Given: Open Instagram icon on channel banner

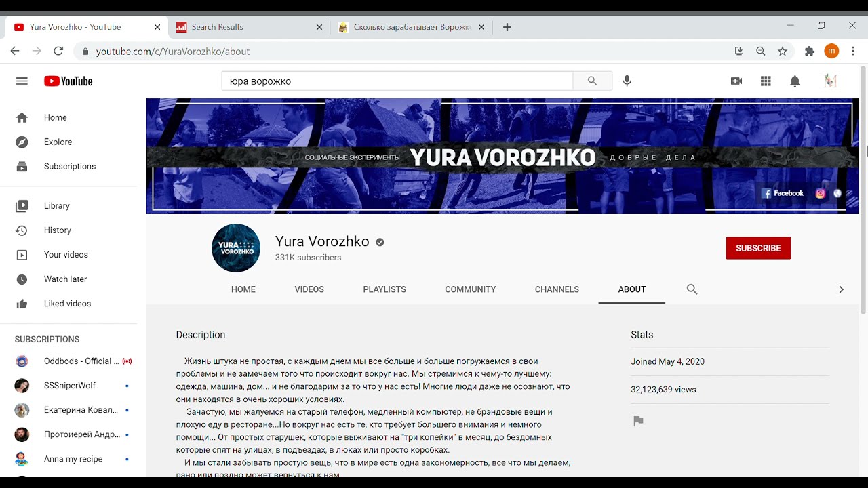Looking at the screenshot, I should tap(821, 193).
